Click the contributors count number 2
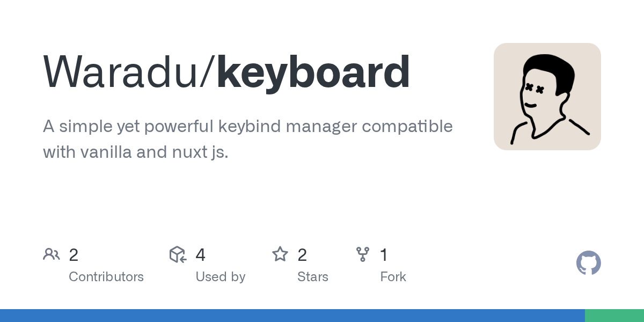This screenshot has width=644, height=322. 74,255
